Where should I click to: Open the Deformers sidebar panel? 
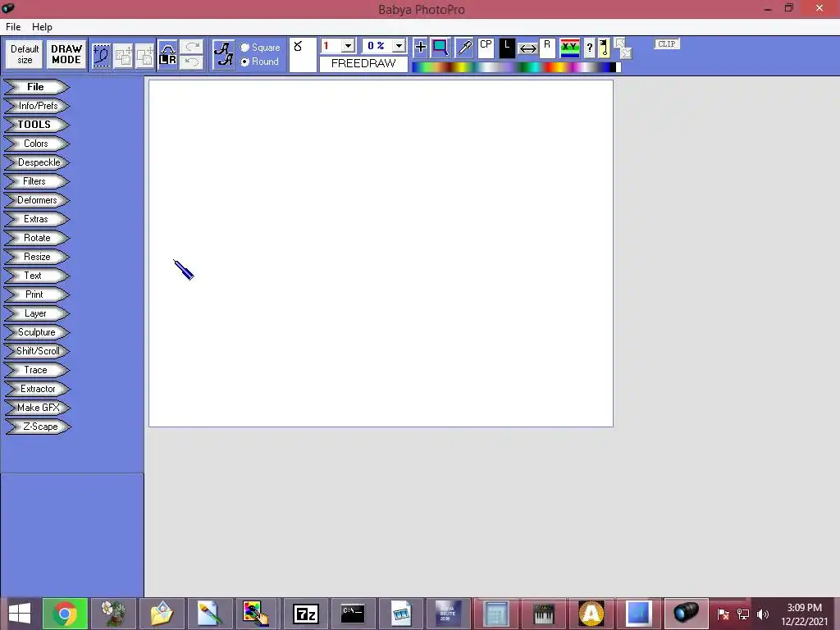coord(37,200)
